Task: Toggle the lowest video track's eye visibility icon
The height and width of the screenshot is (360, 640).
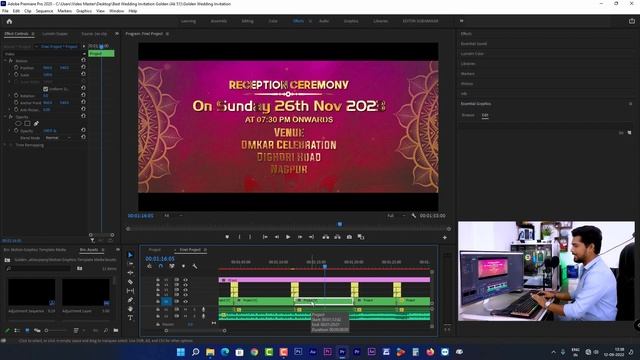Action: [x=185, y=301]
